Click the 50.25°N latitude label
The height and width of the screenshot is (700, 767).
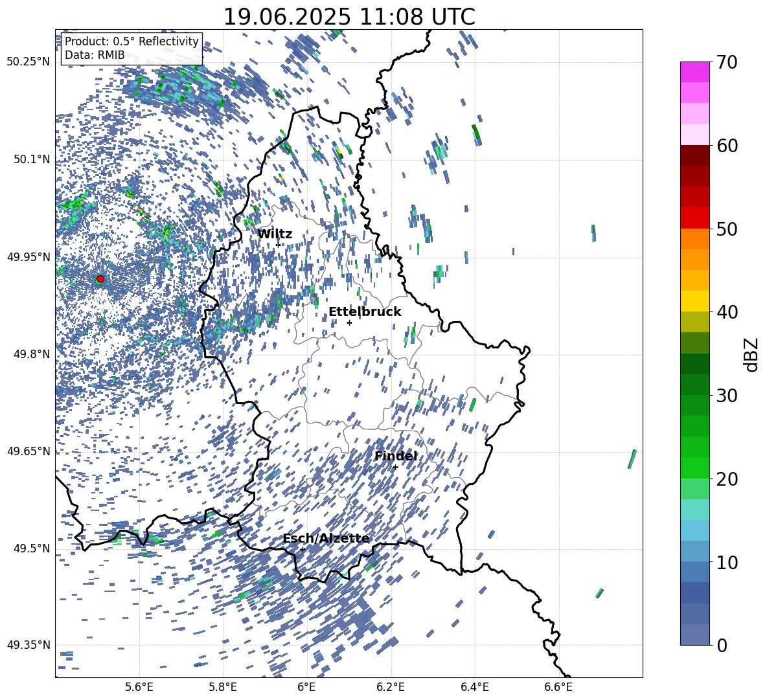pyautogui.click(x=29, y=62)
